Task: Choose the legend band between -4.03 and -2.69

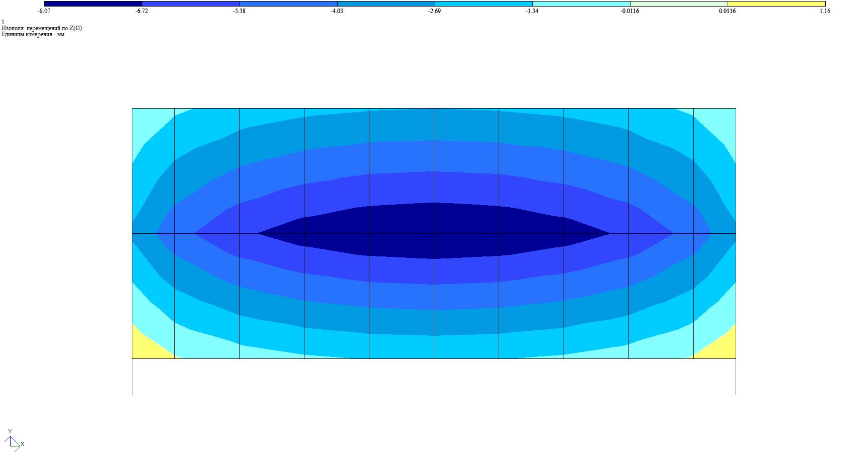Action: pos(386,4)
